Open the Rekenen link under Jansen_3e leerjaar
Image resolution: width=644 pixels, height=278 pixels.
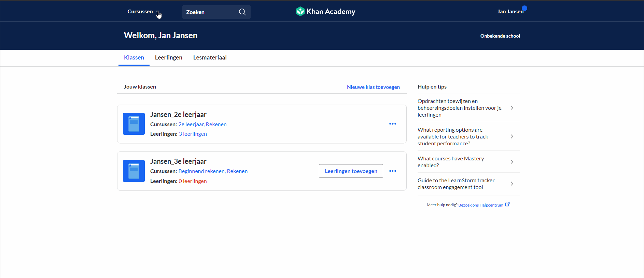click(x=237, y=171)
